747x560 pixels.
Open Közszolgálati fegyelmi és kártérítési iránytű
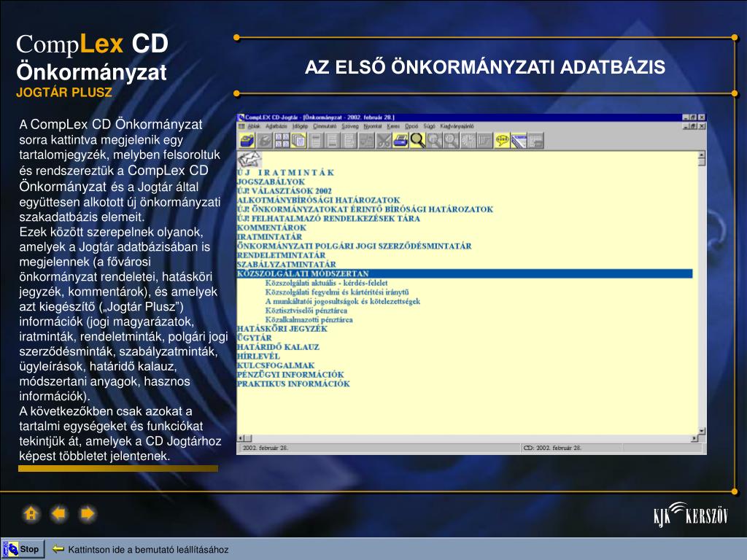(x=337, y=292)
